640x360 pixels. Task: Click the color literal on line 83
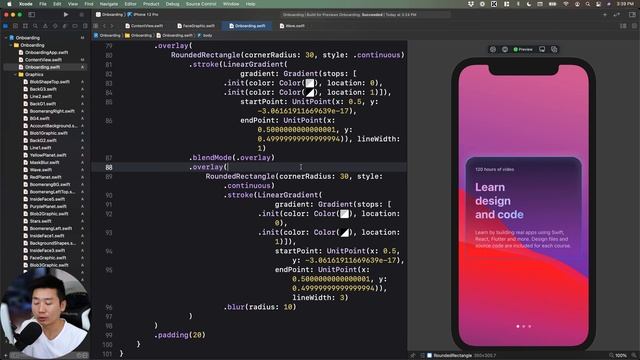coord(310,83)
